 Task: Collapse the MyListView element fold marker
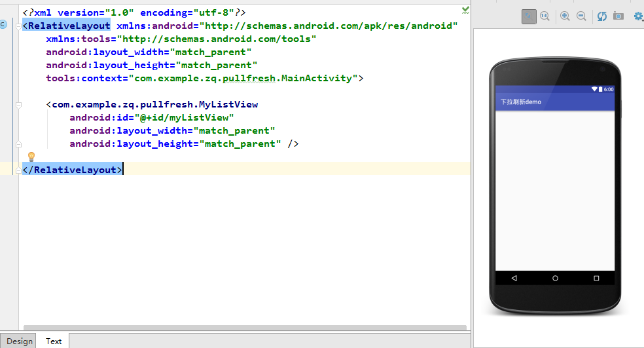18,106
